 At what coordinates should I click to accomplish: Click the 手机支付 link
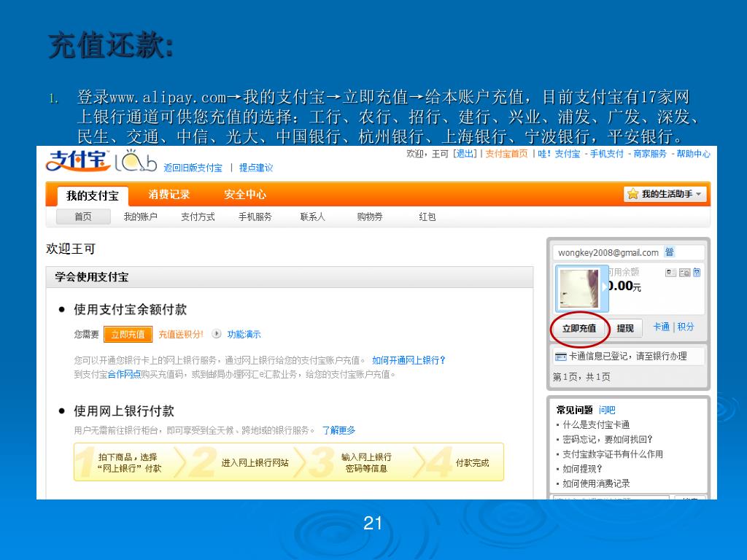point(606,153)
